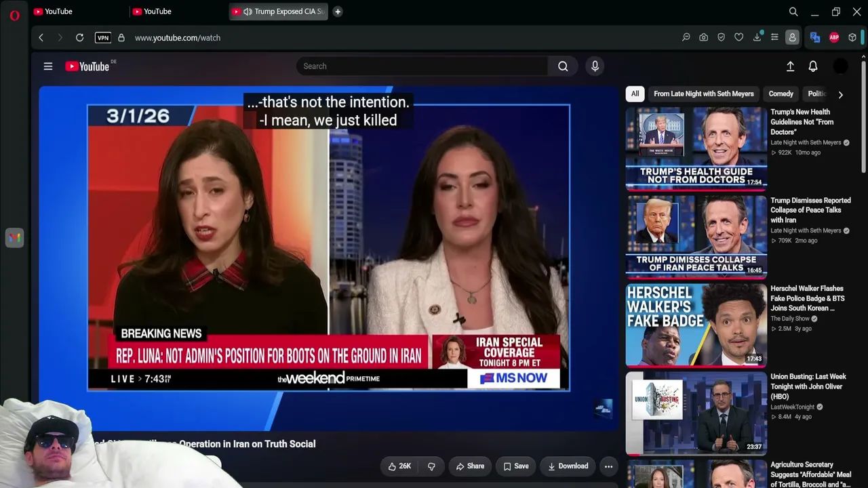Open the YouTube account avatar
This screenshot has height=488, width=868.
(x=840, y=66)
